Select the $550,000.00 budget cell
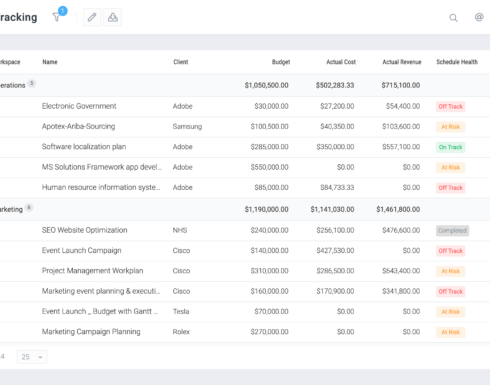This screenshot has height=385, width=490. click(269, 167)
